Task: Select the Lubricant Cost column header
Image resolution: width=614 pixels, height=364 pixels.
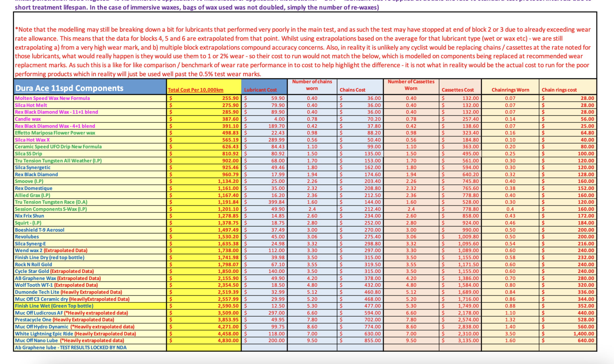Action: 260,90
